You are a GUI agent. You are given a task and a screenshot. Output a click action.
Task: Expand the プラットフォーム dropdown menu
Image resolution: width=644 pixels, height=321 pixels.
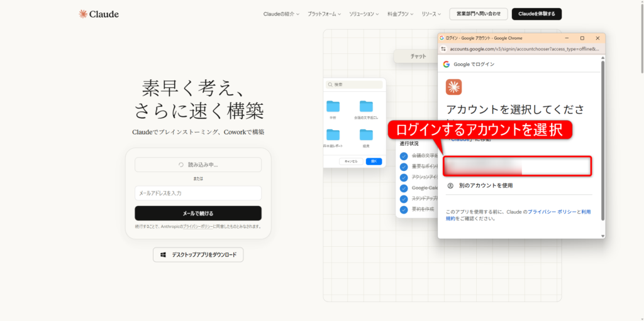[x=324, y=14]
